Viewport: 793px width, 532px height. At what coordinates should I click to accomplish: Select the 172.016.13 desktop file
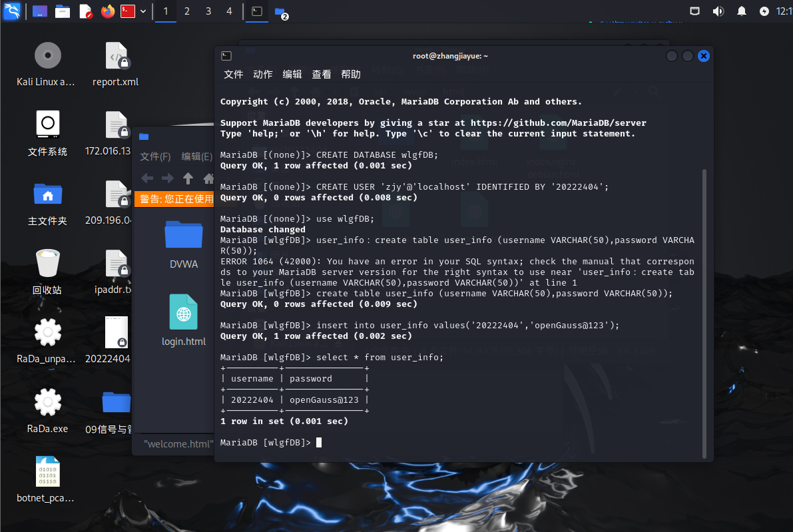109,134
